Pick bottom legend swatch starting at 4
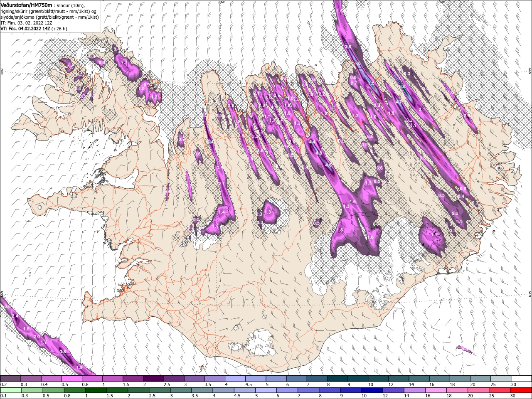Image resolution: width=532 pixels, height=399 pixels. click(x=224, y=390)
